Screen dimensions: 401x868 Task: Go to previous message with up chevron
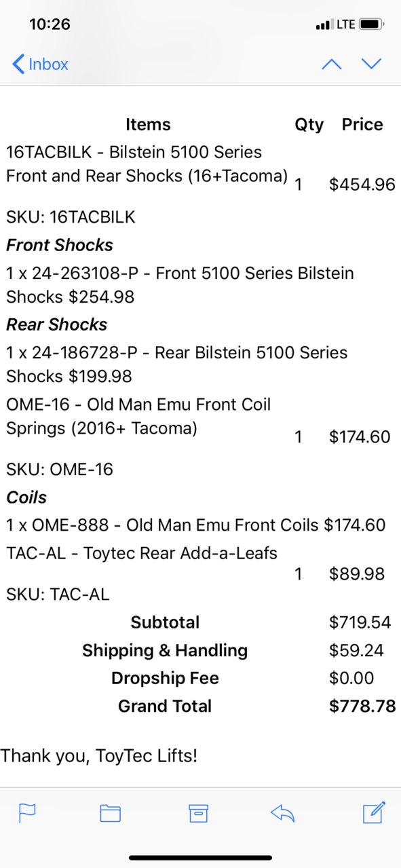(331, 64)
